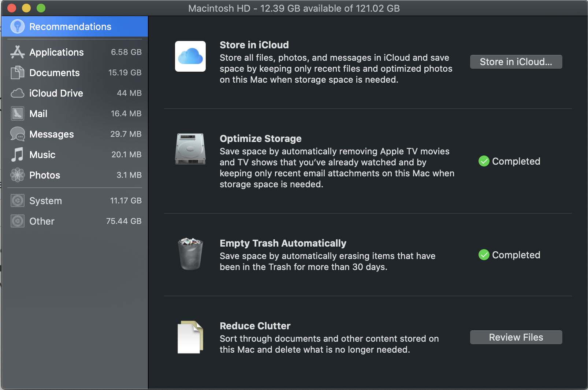The width and height of the screenshot is (588, 390).
Task: Click the Messages speech bubble icon
Action: [17, 134]
